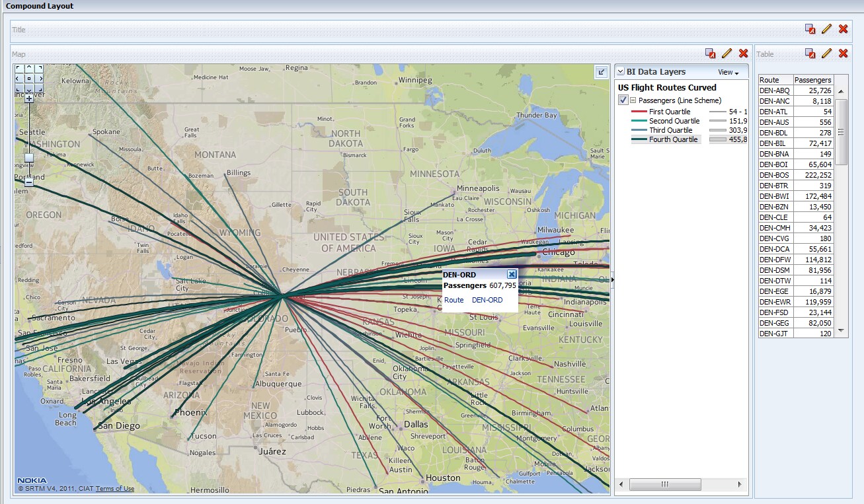
Task: Zoom in with the plus button
Action: click(x=29, y=98)
